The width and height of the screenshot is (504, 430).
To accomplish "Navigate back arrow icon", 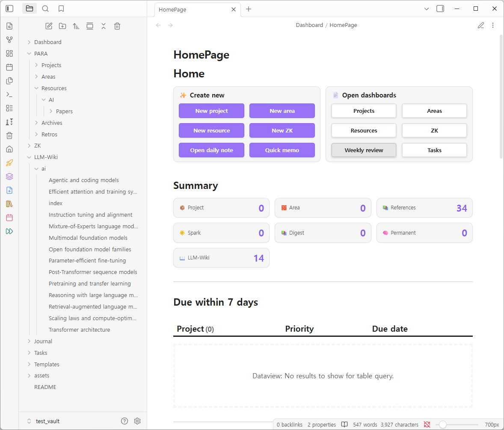I will click(x=158, y=25).
